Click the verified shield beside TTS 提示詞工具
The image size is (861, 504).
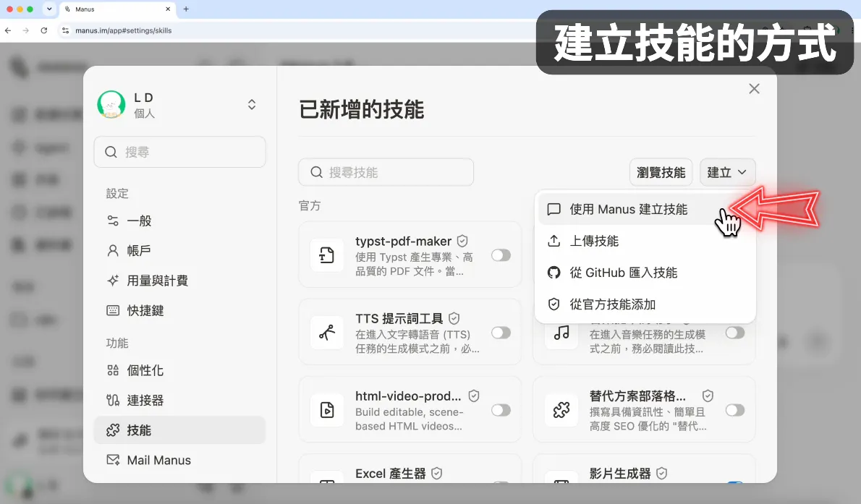pos(454,318)
